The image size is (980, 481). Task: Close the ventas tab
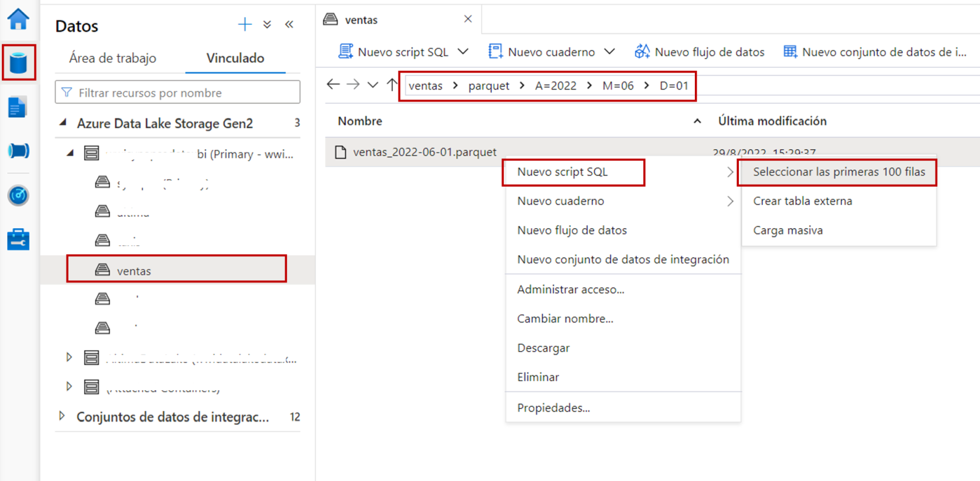[x=468, y=19]
